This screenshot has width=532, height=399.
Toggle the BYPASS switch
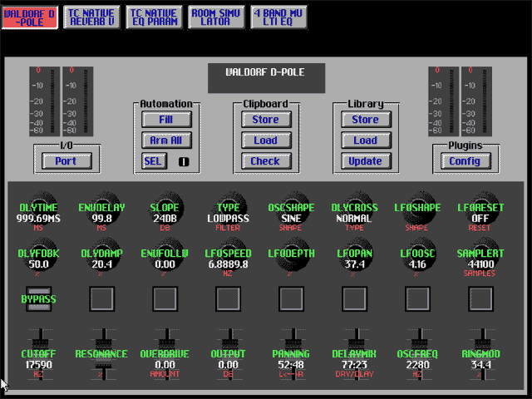[39, 299]
